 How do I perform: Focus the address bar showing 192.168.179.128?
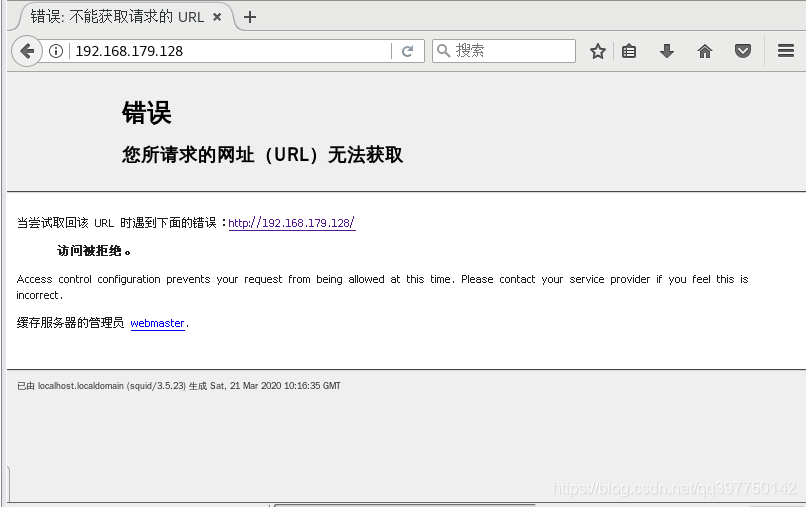231,51
